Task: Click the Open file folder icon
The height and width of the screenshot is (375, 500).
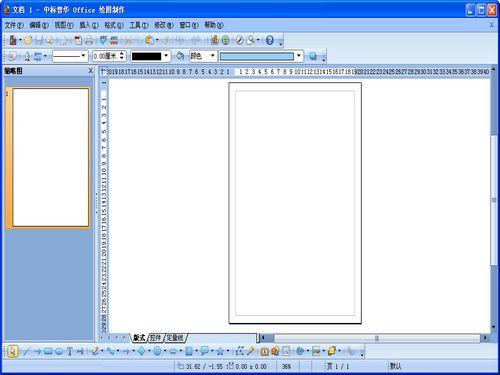Action: tap(28, 40)
